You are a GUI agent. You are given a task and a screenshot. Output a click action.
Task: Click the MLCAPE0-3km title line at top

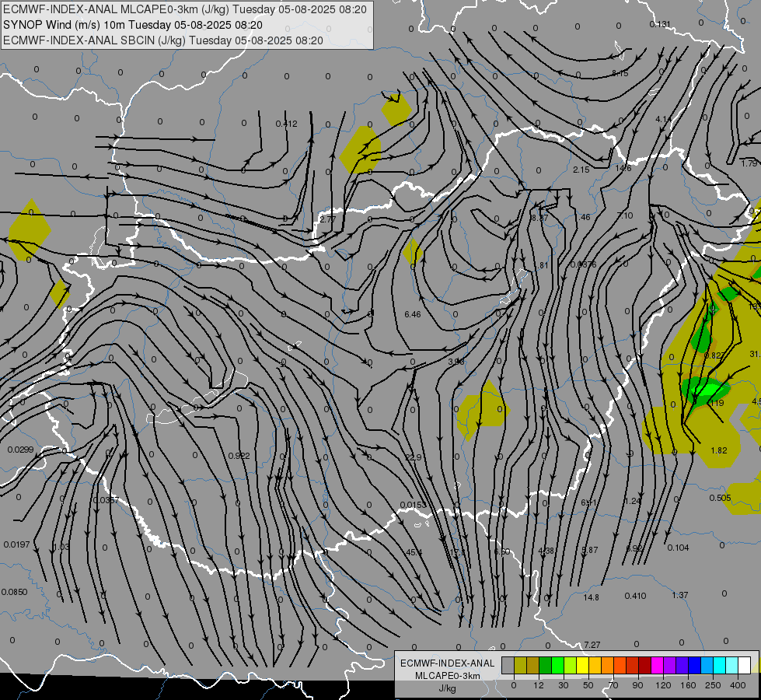point(185,9)
